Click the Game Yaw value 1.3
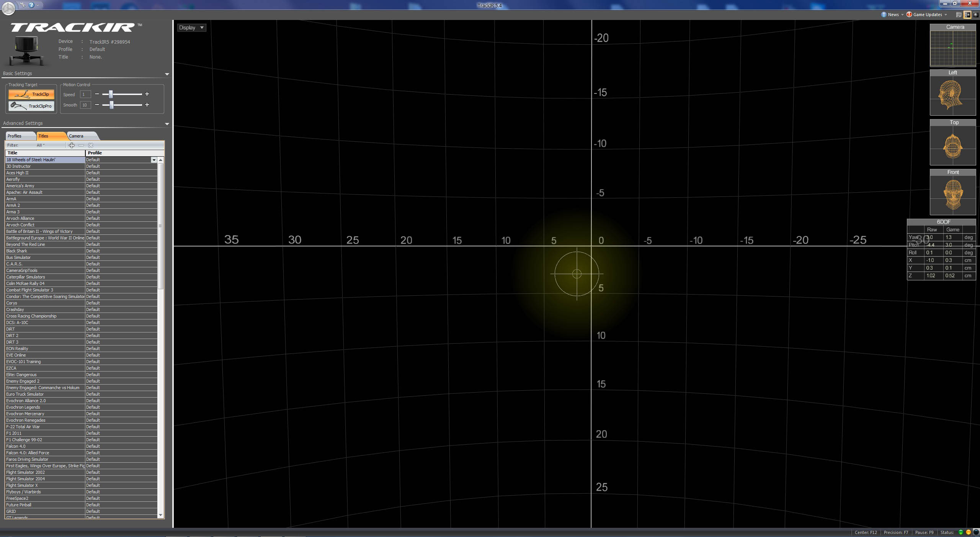Viewport: 980px width, 537px height. [x=948, y=237]
